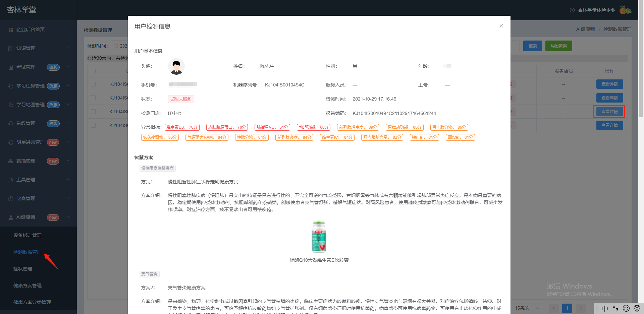Click the 知识管理 sidebar icon

(11, 49)
